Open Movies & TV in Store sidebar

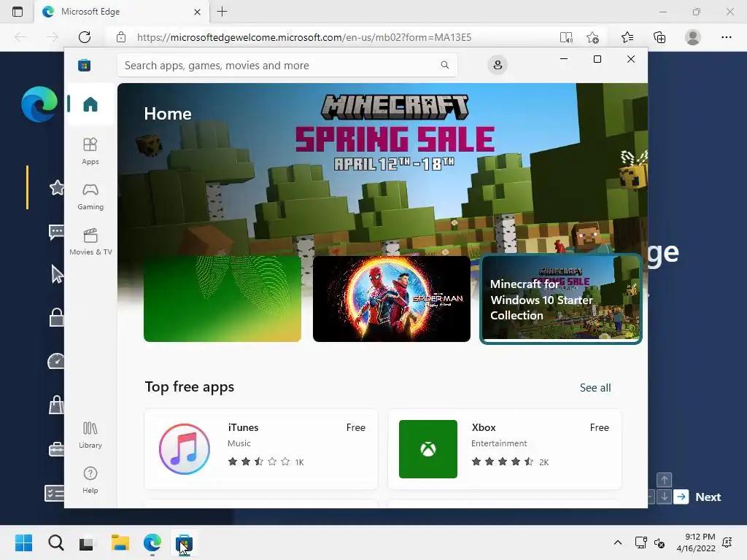pos(90,241)
